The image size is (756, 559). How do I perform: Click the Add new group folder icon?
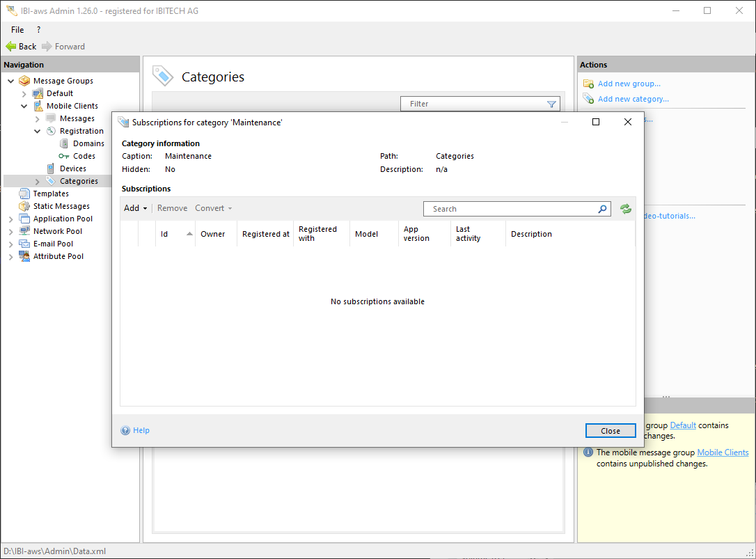pyautogui.click(x=588, y=84)
